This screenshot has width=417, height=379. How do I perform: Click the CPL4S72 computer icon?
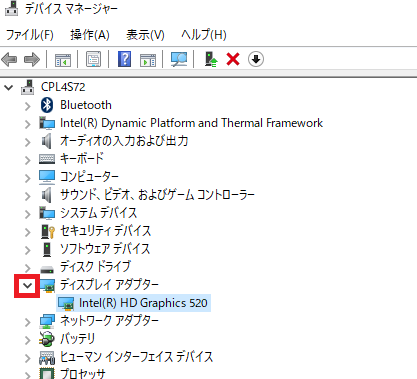coord(27,87)
